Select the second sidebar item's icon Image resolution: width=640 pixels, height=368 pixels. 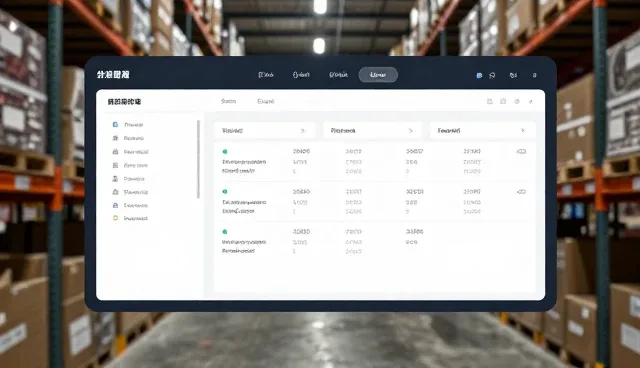(x=115, y=138)
